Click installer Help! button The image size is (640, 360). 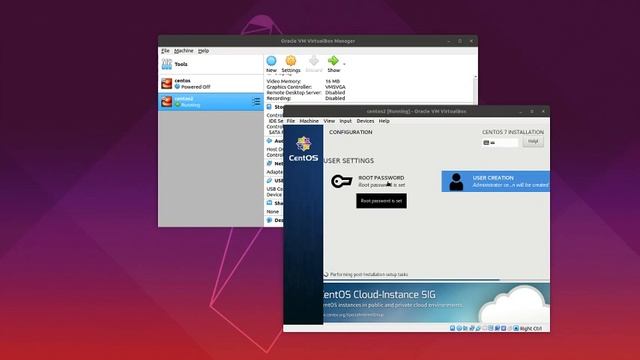click(533, 142)
